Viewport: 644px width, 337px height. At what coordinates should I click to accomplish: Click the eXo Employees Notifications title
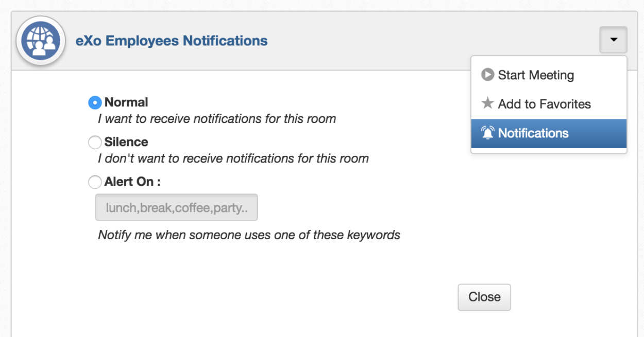coord(172,40)
